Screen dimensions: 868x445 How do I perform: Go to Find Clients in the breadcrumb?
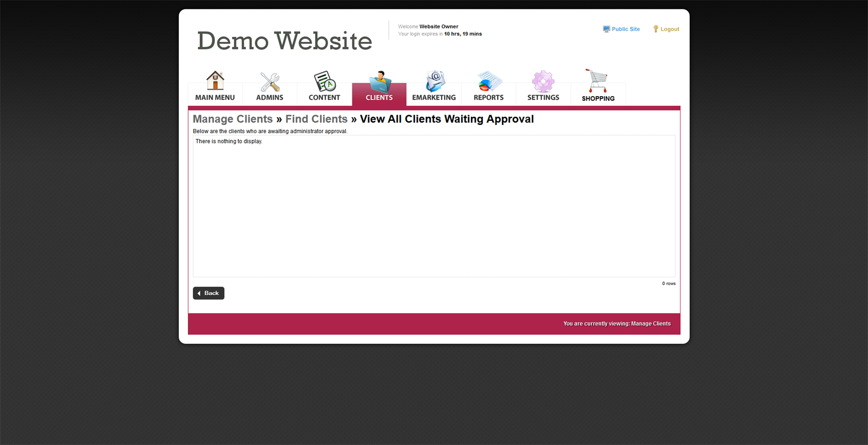[316, 119]
